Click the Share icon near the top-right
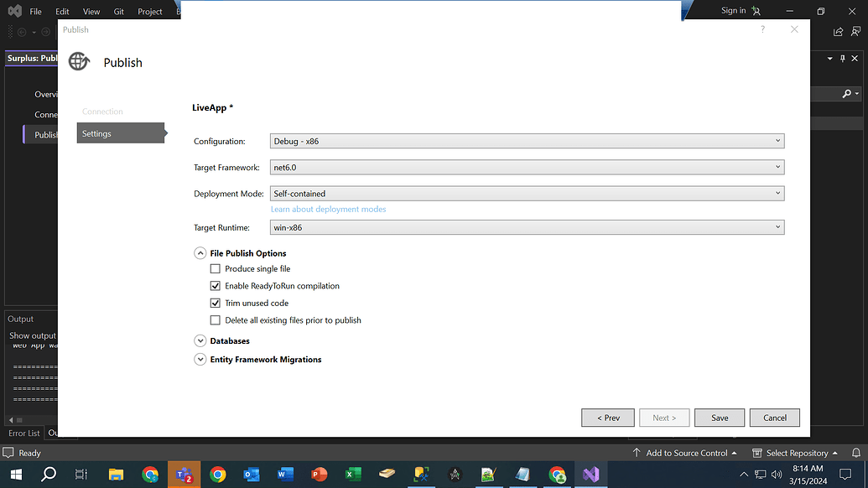868x488 pixels. [837, 31]
